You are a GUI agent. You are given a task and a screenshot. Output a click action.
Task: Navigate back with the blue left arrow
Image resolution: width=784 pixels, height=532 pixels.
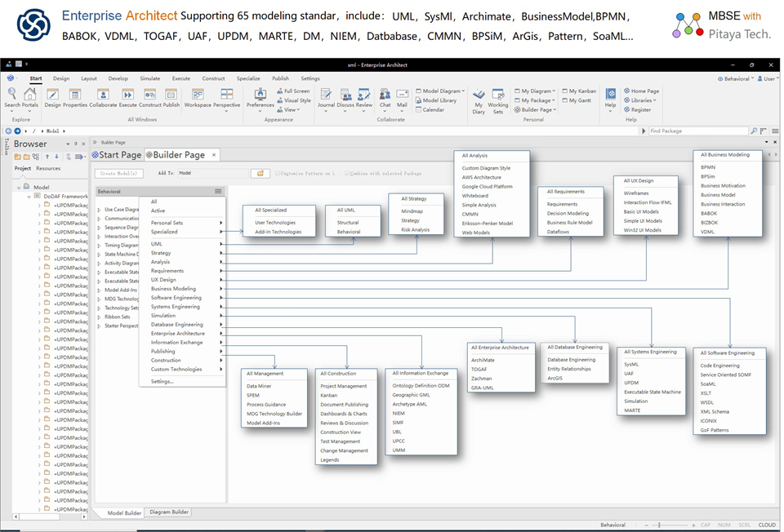[8, 131]
